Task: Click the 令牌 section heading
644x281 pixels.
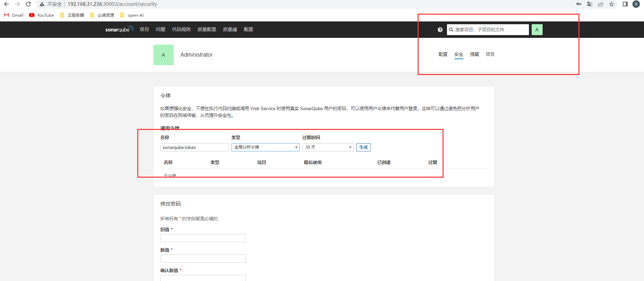Action: coord(166,95)
